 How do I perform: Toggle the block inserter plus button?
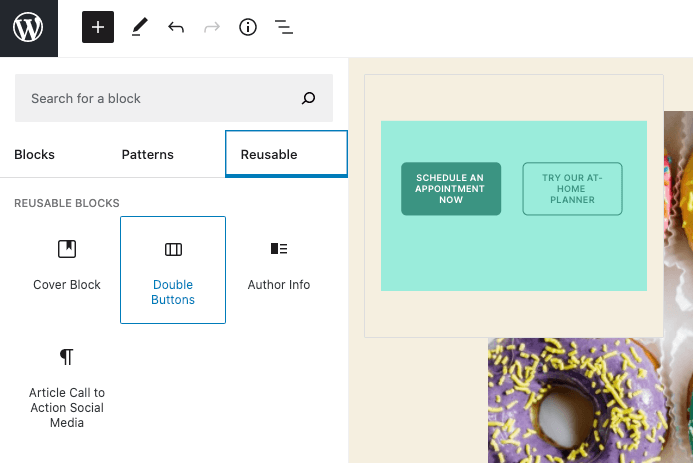(x=98, y=28)
